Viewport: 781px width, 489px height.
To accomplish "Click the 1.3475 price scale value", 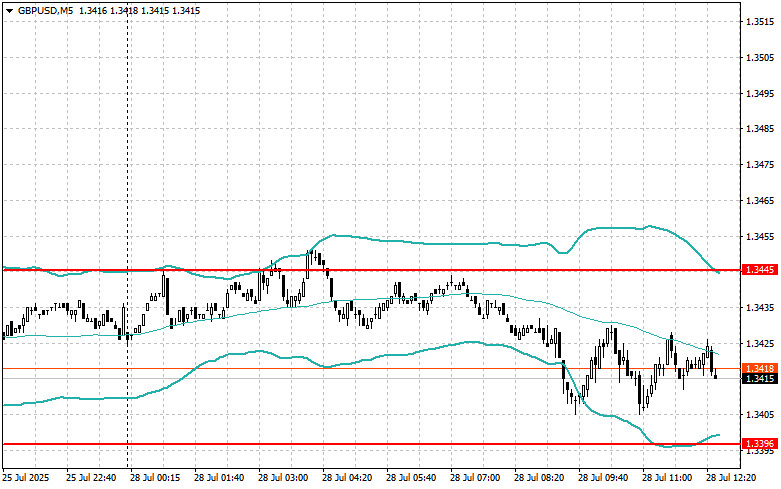I will (x=760, y=165).
